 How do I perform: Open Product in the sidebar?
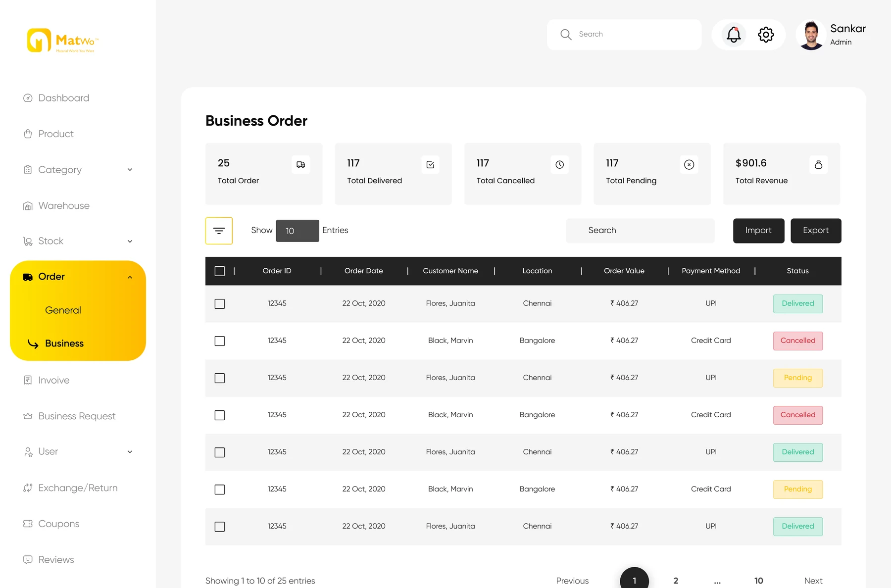click(49, 134)
